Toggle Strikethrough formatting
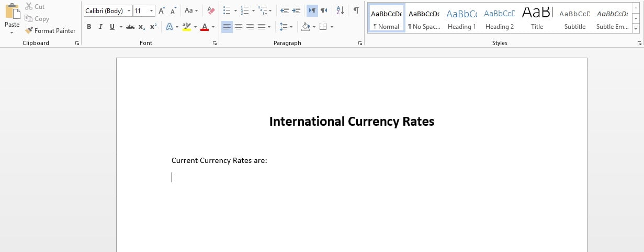Screen dimensions: 644x252 [x=130, y=27]
